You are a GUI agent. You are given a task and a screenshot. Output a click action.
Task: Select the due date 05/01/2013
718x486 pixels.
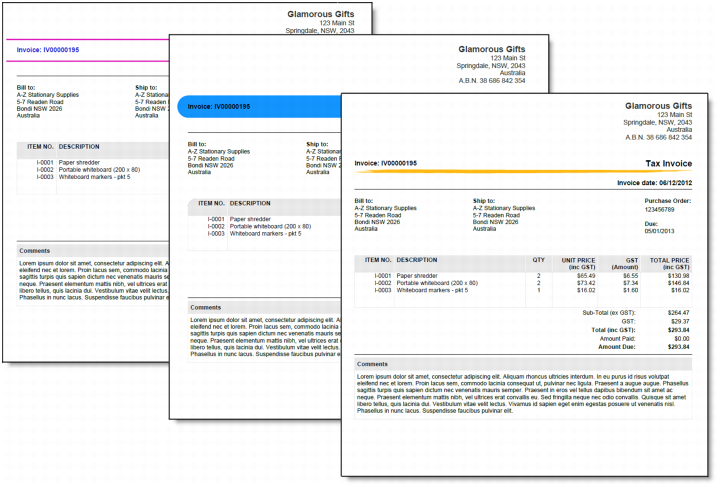[659, 231]
